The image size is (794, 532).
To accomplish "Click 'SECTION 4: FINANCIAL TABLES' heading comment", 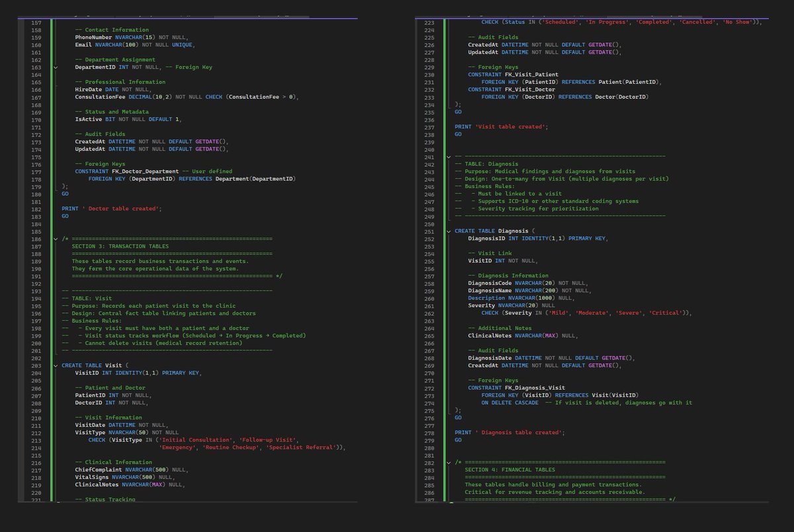I will click(x=510, y=469).
